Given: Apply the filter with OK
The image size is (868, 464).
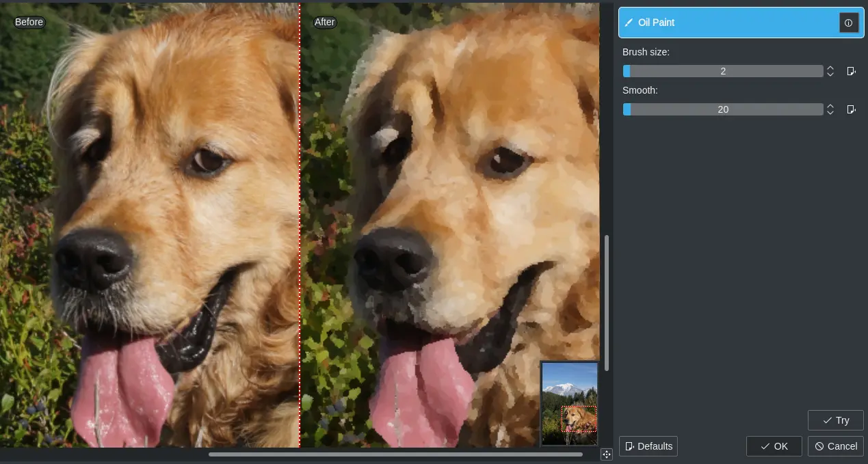Looking at the screenshot, I should coord(774,446).
